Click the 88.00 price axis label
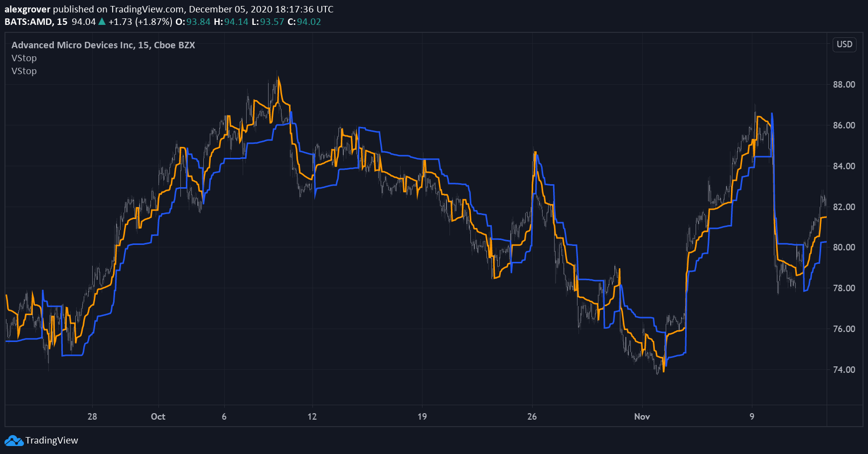Image resolution: width=868 pixels, height=454 pixels. [844, 85]
